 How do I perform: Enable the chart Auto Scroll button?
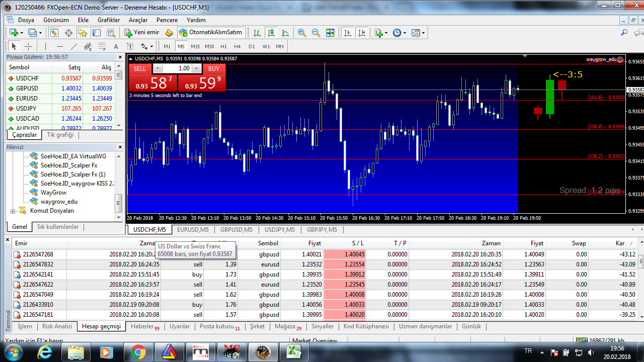[347, 33]
